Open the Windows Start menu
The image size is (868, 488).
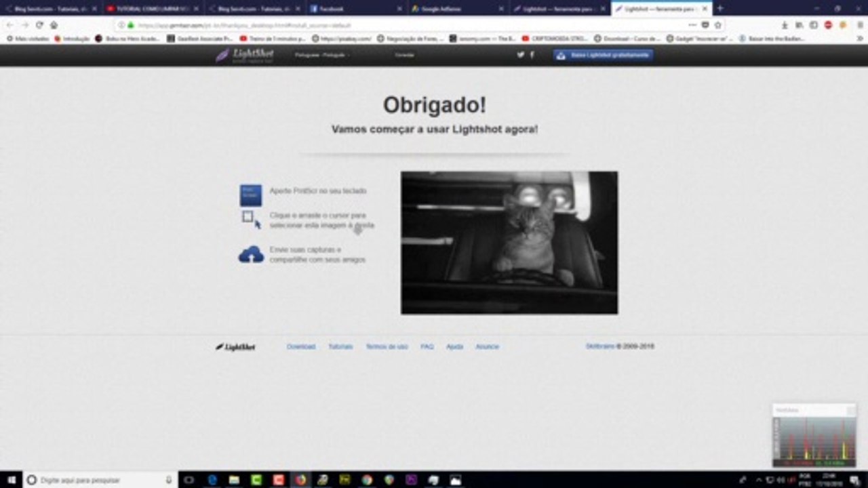11,480
